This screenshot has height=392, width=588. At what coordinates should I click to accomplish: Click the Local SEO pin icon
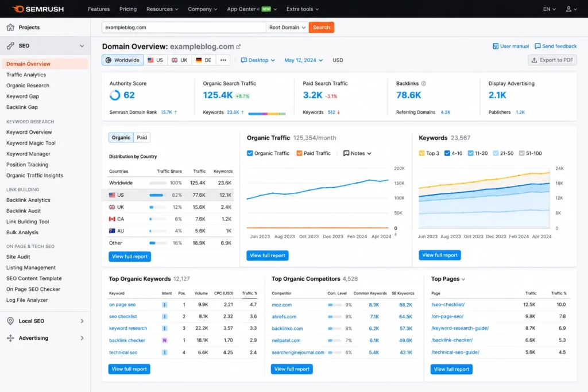[10, 321]
